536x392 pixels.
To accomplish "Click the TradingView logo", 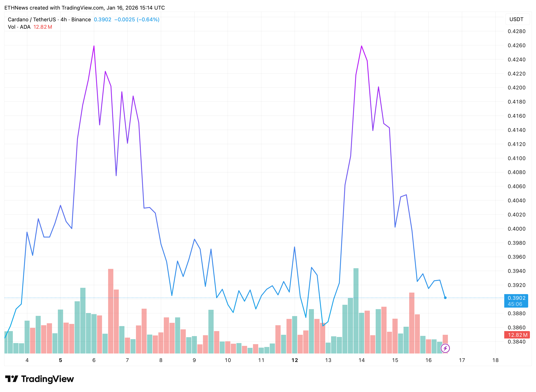I will point(39,379).
